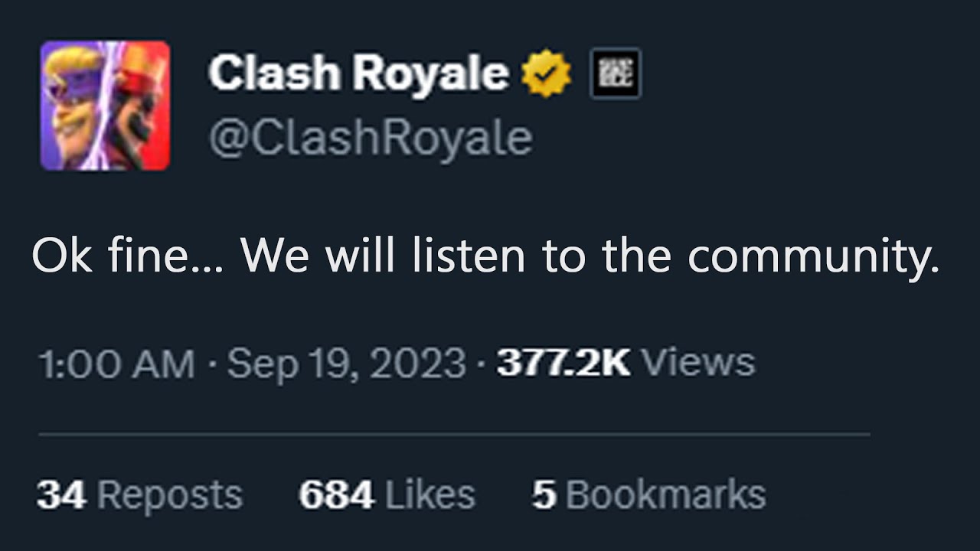Open the @ClashRoyale handle link

pyautogui.click(x=371, y=139)
